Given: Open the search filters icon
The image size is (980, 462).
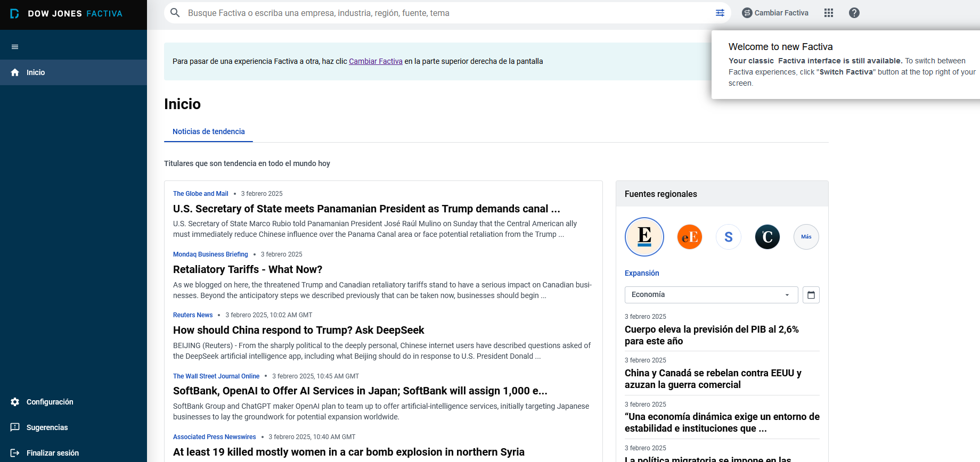Looking at the screenshot, I should click(x=720, y=13).
